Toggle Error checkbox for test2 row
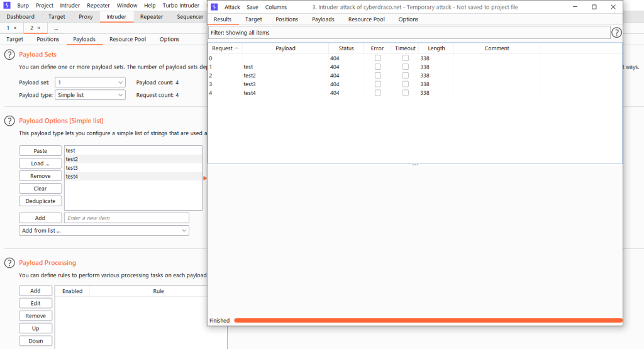The image size is (644, 349). [x=377, y=75]
